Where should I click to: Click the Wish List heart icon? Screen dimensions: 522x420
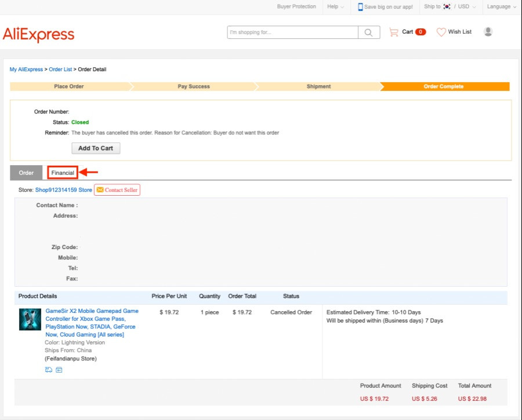point(441,32)
